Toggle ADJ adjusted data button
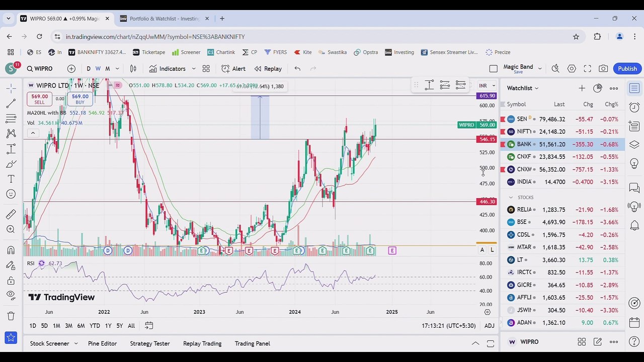Screen dimensions: 644x362 point(489,326)
